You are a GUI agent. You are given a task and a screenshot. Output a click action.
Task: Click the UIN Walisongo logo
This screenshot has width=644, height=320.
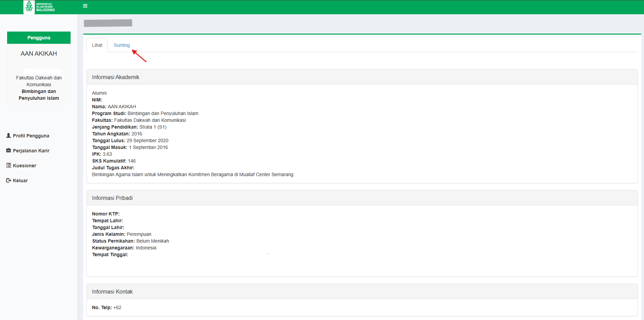39,7
